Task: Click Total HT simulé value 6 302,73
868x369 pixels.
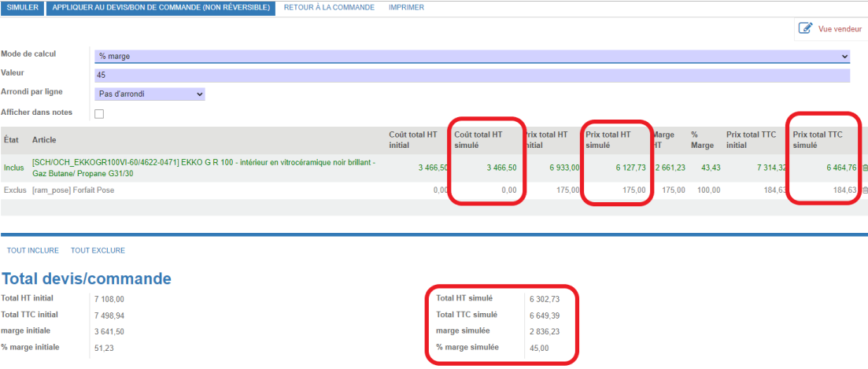Action: [545, 299]
